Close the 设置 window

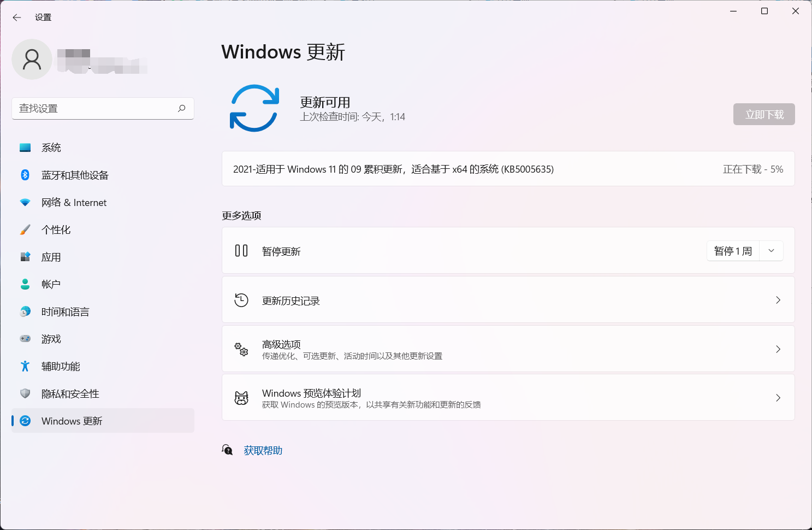(x=796, y=11)
